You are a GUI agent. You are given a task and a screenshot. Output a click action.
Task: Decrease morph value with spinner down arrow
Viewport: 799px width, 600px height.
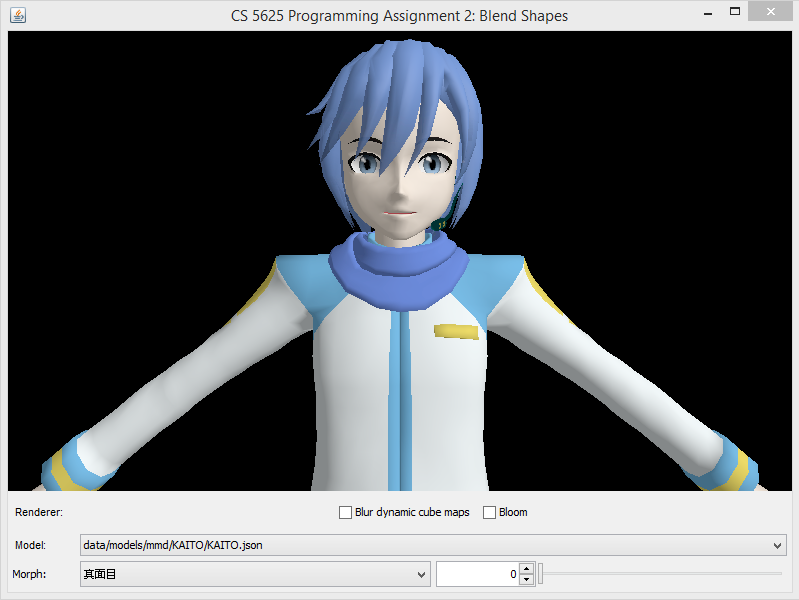pos(526,580)
